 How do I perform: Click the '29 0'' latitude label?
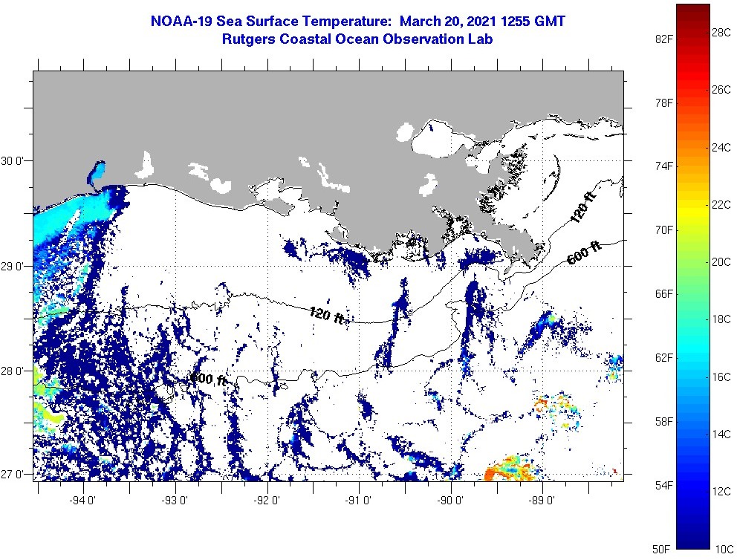11,267
